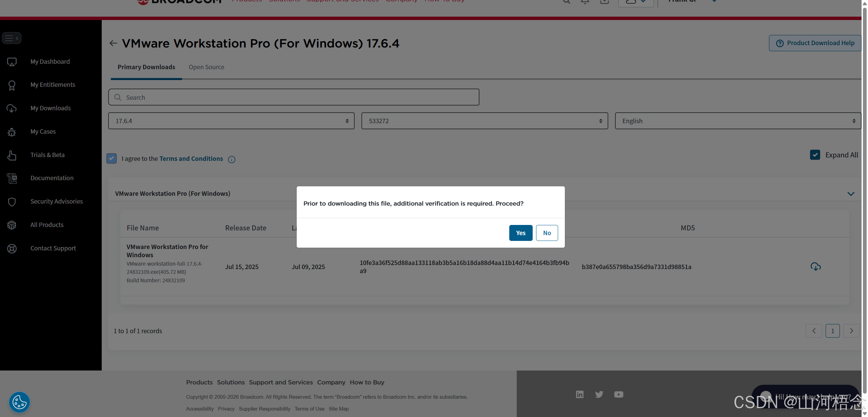Click the "VMware Workstation Pro for Windows" file title
The height and width of the screenshot is (417, 868).
(x=167, y=251)
